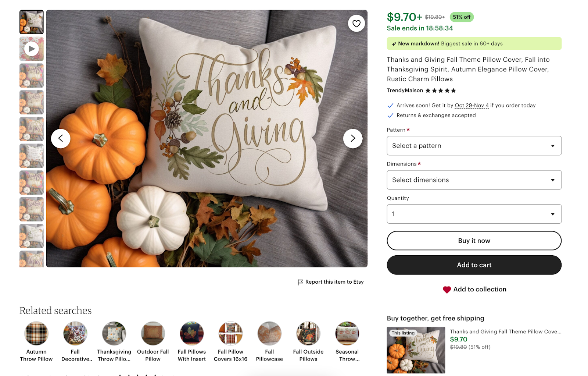Open the Select dimensions dropdown
588x376 pixels.
(474, 180)
